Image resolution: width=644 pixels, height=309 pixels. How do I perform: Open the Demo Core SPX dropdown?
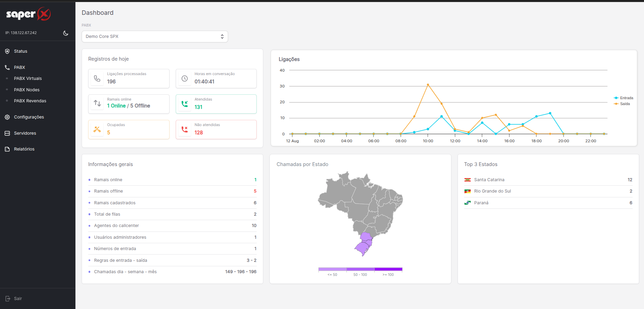pos(155,37)
